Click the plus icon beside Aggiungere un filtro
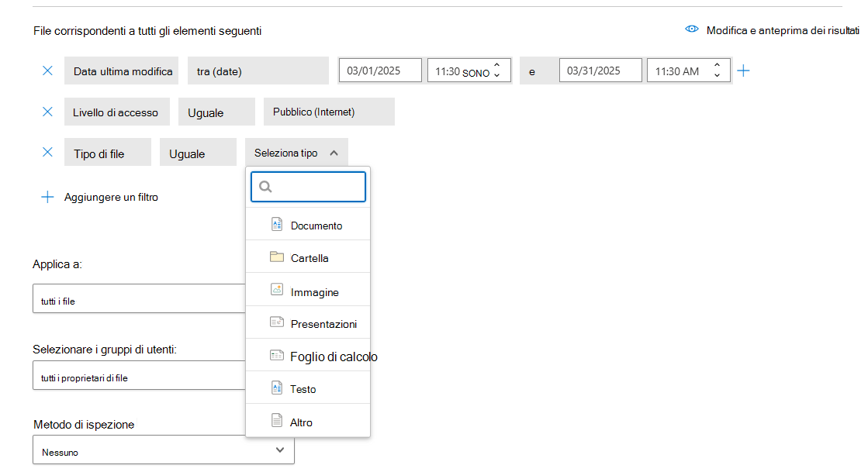This screenshot has width=868, height=472. pos(47,197)
